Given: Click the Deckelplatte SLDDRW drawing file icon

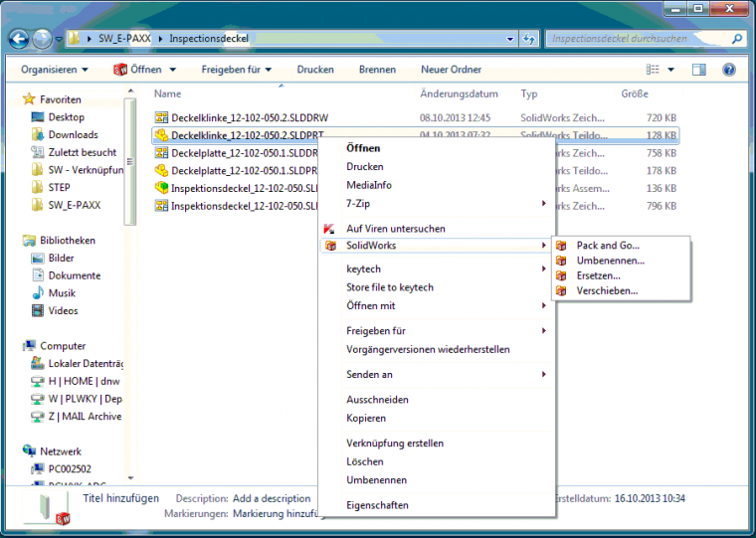Looking at the screenshot, I should [x=161, y=153].
